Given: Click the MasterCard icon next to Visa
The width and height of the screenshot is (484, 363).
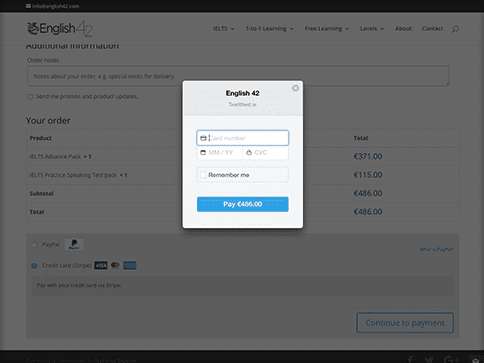Looking at the screenshot, I should click(115, 265).
